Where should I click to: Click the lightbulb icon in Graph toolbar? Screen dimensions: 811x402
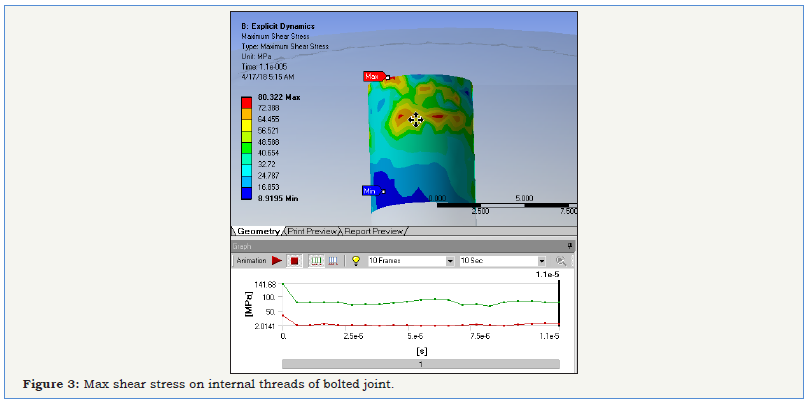pos(354,261)
